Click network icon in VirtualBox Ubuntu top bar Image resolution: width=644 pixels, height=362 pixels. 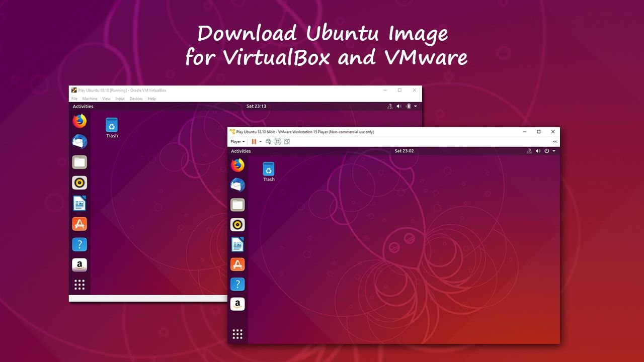[389, 107]
